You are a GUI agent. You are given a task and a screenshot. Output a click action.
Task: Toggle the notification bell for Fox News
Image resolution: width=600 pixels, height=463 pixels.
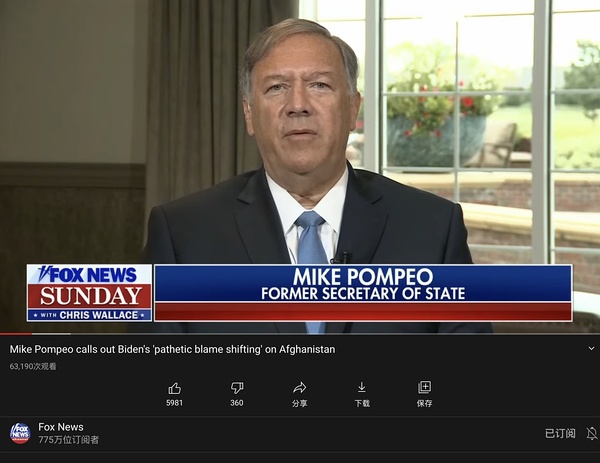pos(592,434)
